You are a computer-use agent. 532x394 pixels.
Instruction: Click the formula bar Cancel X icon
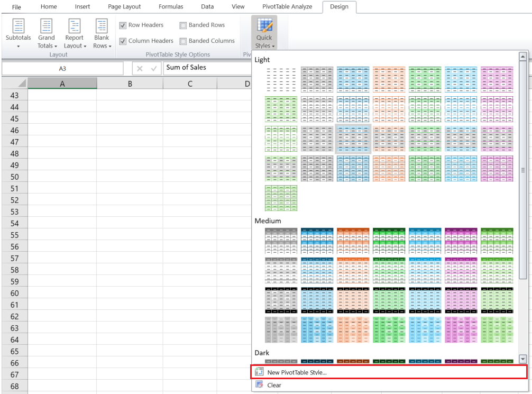[x=140, y=69]
